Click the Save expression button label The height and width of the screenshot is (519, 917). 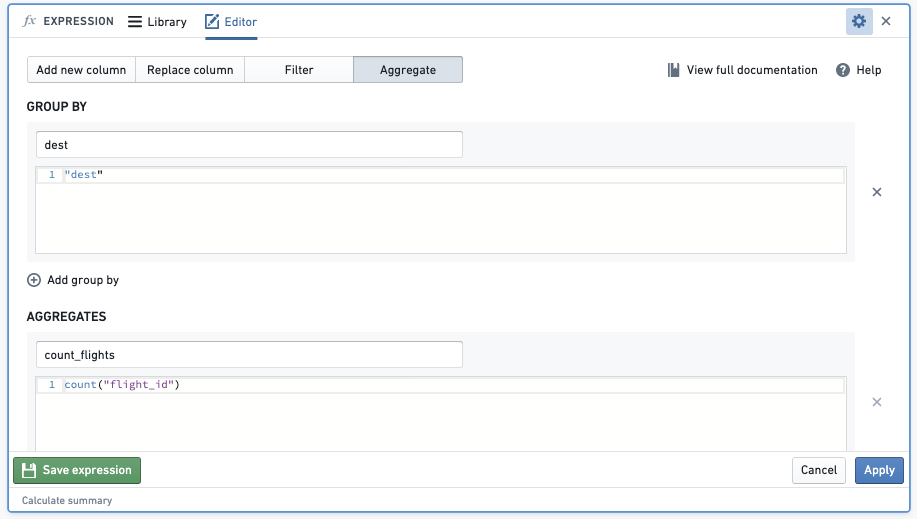(87, 470)
